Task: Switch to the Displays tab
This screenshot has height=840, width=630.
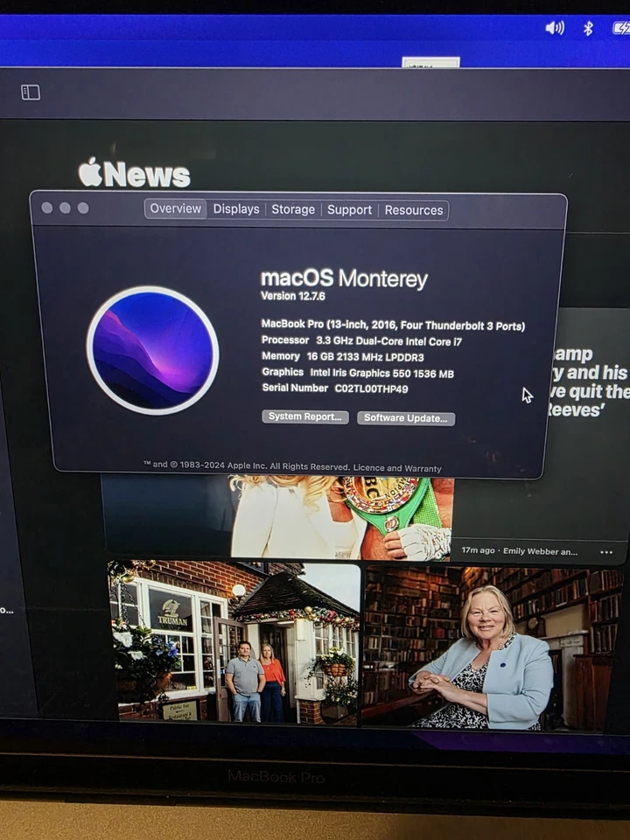Action: point(236,209)
